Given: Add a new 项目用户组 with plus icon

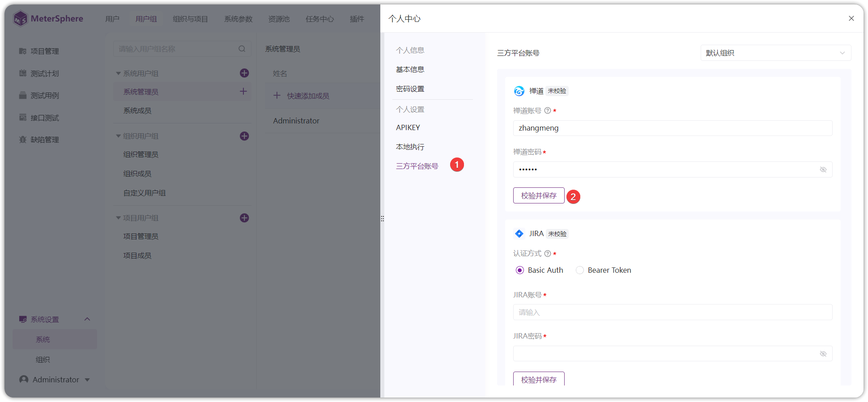Looking at the screenshot, I should tap(244, 218).
